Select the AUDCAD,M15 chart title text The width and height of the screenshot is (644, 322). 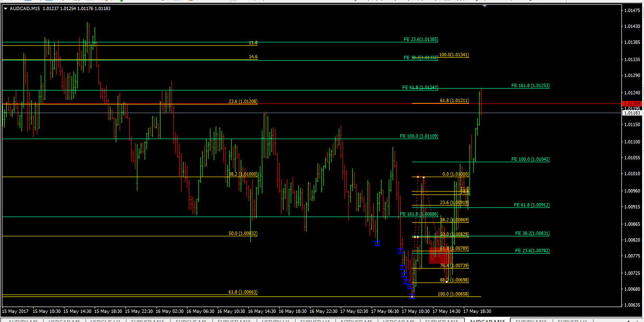tap(24, 8)
